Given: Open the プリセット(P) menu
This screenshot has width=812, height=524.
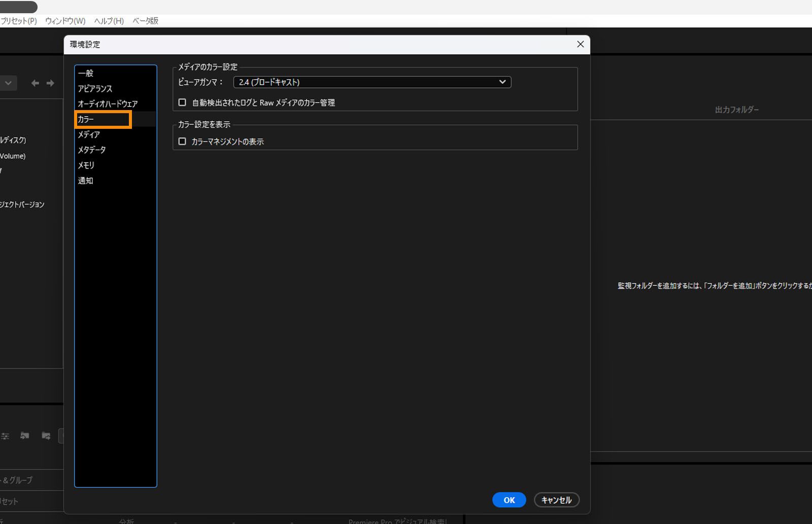Looking at the screenshot, I should (x=18, y=21).
